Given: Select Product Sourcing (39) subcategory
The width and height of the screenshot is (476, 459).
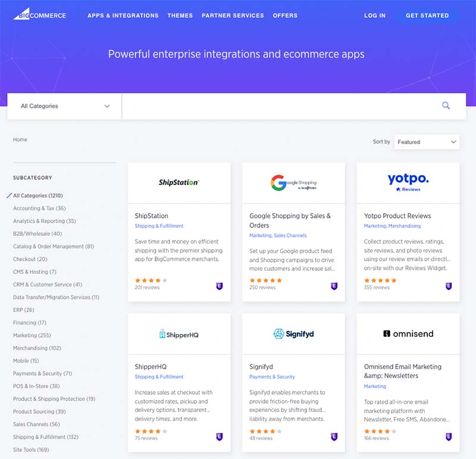Looking at the screenshot, I should coord(39,411).
